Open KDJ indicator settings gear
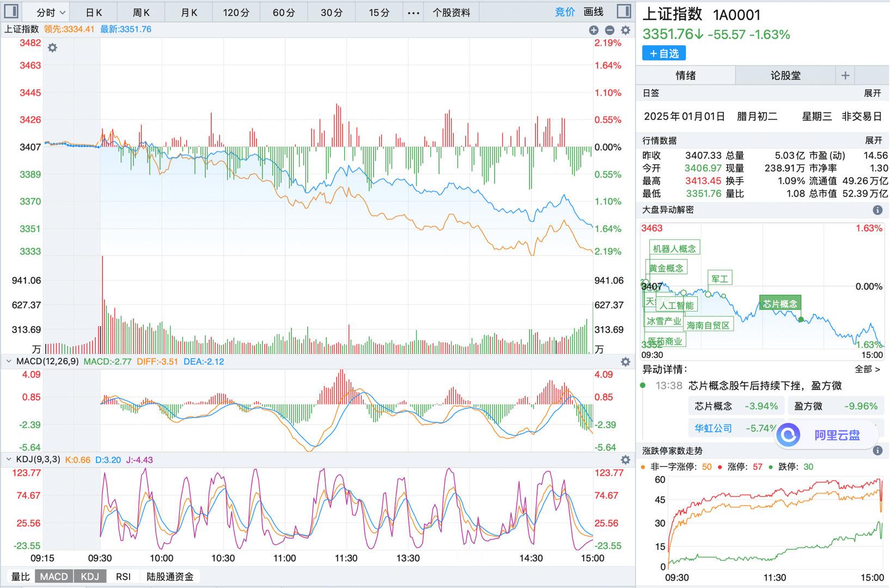 coord(625,460)
